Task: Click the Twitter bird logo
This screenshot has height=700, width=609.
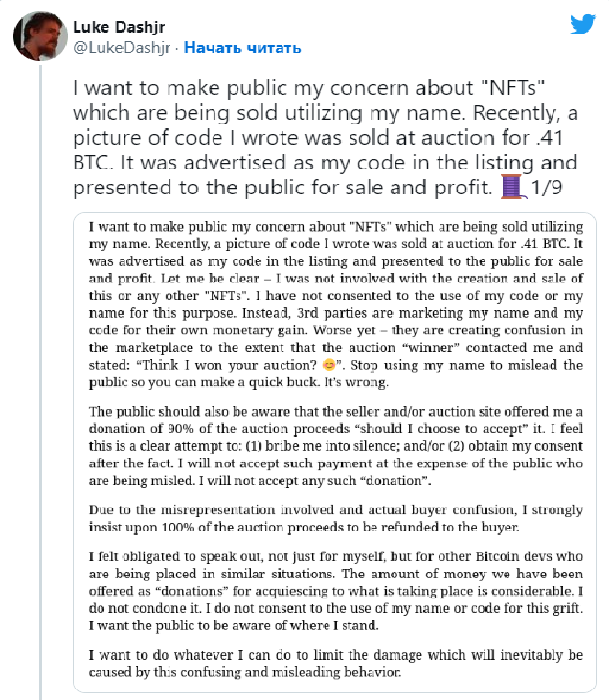Action: (x=582, y=24)
